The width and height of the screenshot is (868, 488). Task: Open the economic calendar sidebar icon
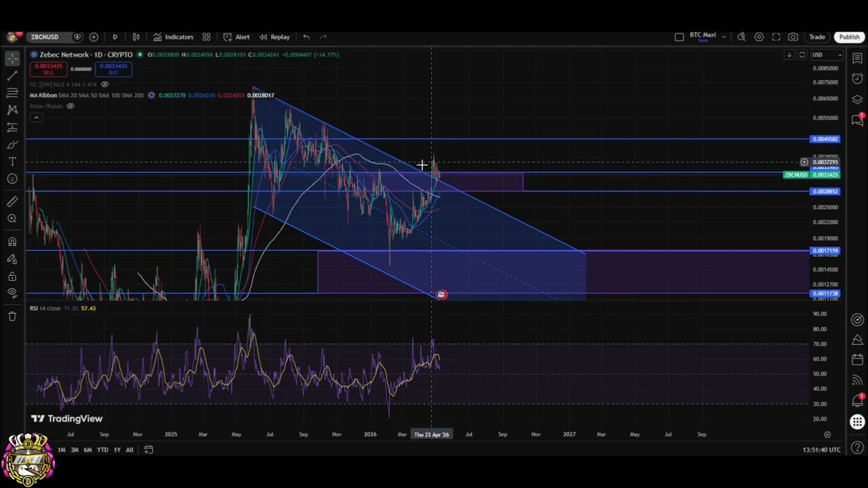pyautogui.click(x=857, y=359)
